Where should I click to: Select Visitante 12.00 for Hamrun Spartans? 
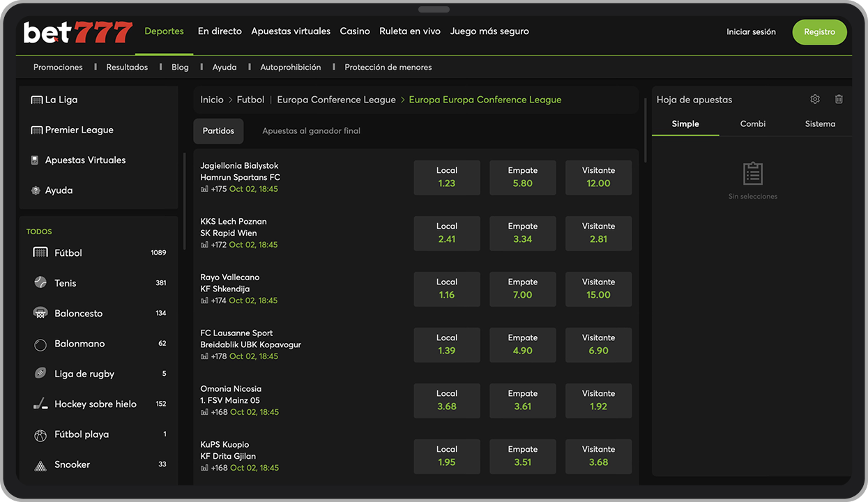(598, 178)
